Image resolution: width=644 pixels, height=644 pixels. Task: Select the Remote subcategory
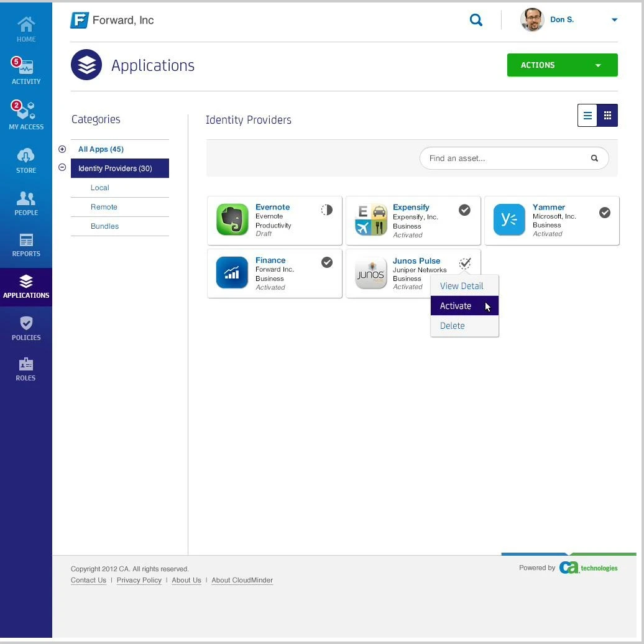pos(104,207)
